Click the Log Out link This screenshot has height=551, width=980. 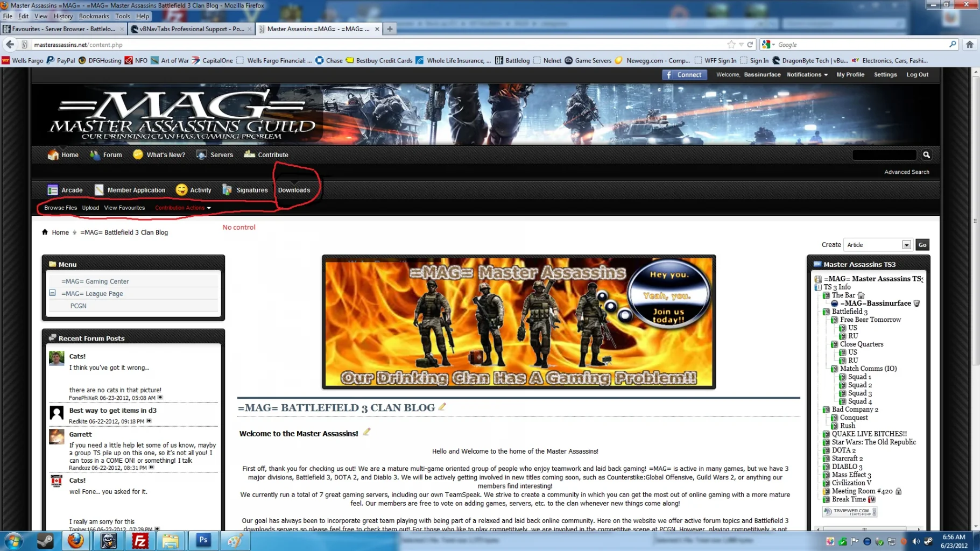917,75
